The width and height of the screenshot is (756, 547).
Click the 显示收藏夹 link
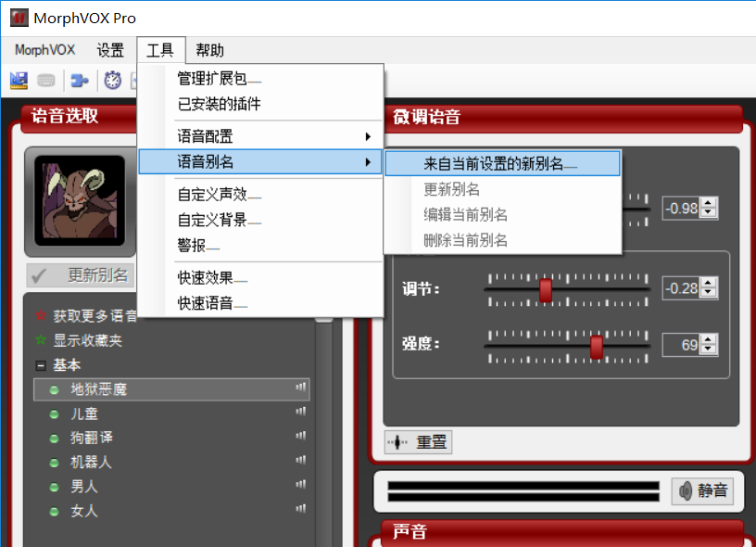click(x=87, y=340)
